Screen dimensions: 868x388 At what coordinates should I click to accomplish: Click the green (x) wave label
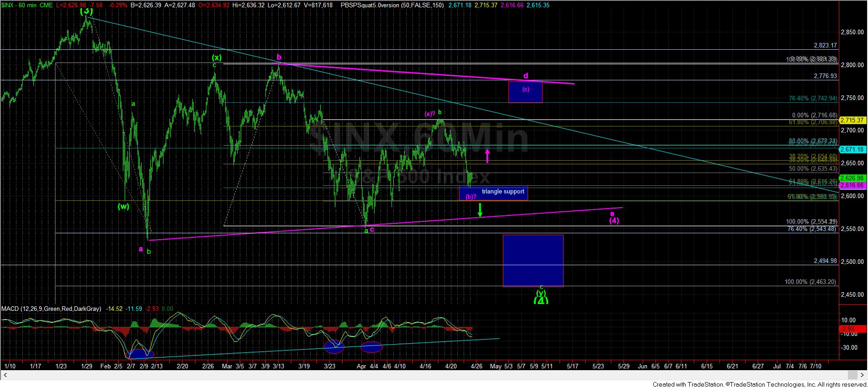(x=217, y=58)
